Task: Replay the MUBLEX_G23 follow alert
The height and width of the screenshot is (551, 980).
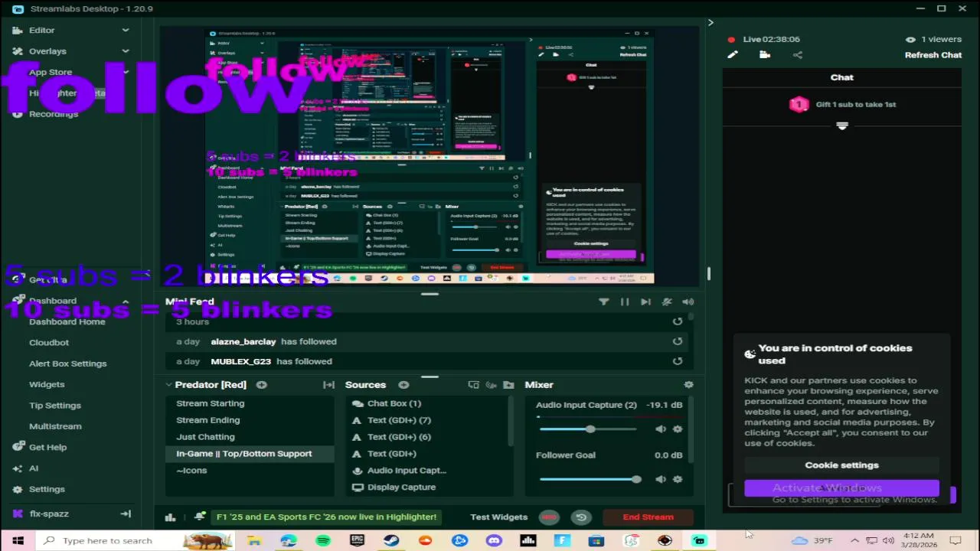Action: point(678,361)
